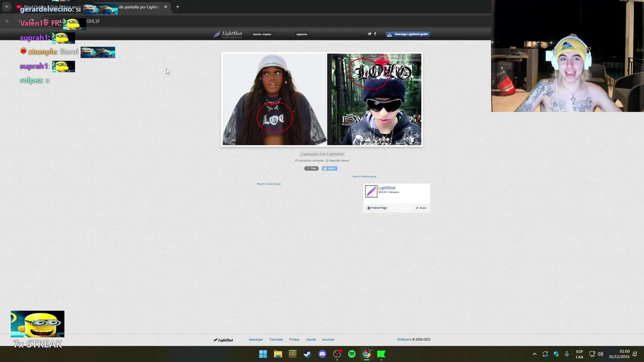Open the ¡Ayuda footer link
The height and width of the screenshot is (362, 644).
311,339
